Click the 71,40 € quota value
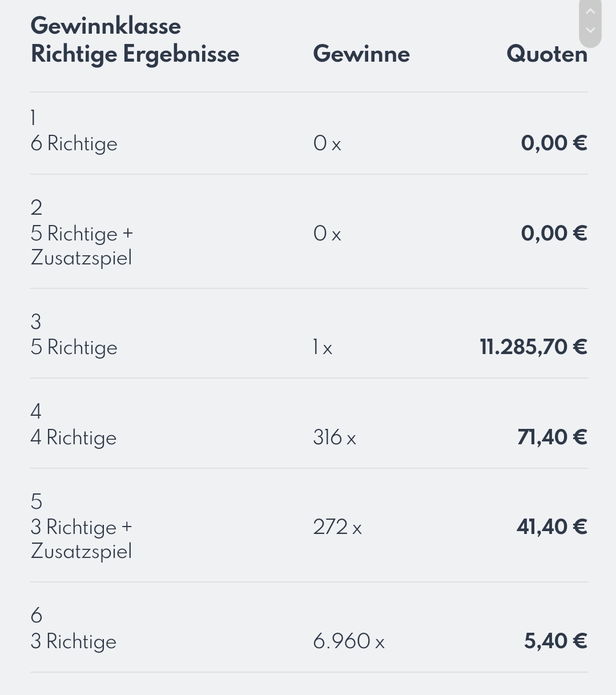This screenshot has width=616, height=695. pos(552,437)
